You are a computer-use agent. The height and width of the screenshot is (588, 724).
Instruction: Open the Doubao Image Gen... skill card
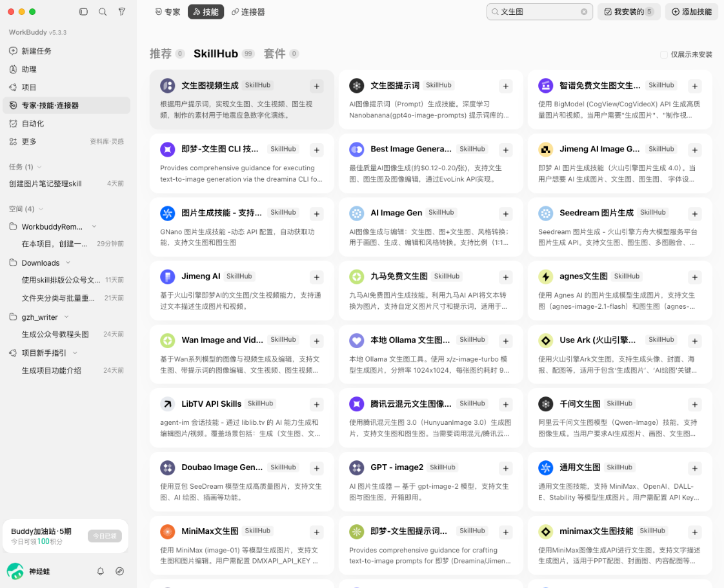tap(241, 482)
